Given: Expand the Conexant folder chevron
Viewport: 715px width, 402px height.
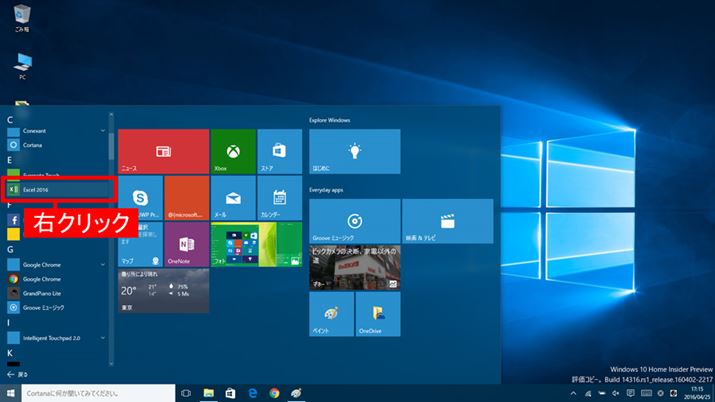Looking at the screenshot, I should [103, 130].
